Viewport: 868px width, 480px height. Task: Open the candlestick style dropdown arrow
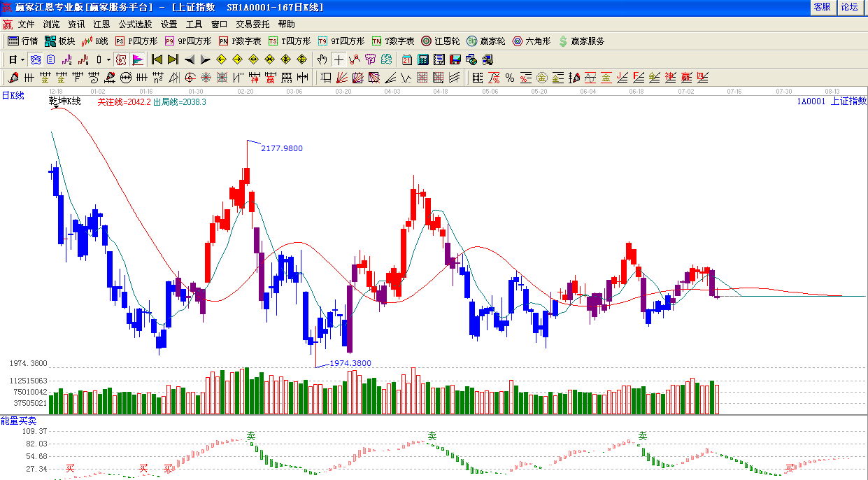point(108,59)
